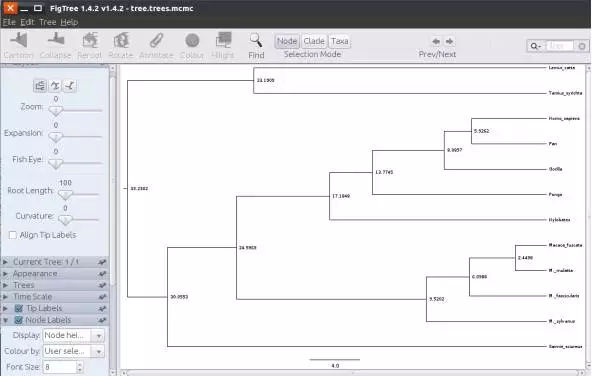Viewport: 592px width, 376px height.
Task: Switch selection mode to Taxa
Action: (x=339, y=41)
